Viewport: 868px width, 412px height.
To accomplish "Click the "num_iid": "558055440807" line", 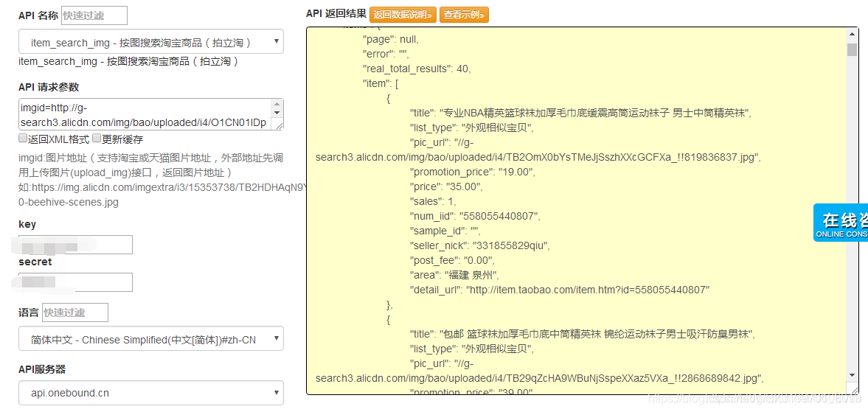I will point(476,216).
